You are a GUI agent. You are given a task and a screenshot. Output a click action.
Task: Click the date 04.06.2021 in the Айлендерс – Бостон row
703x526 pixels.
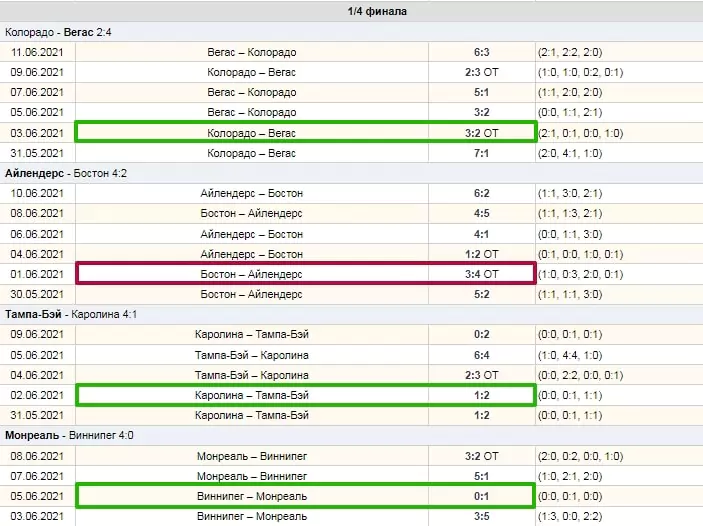point(37,254)
